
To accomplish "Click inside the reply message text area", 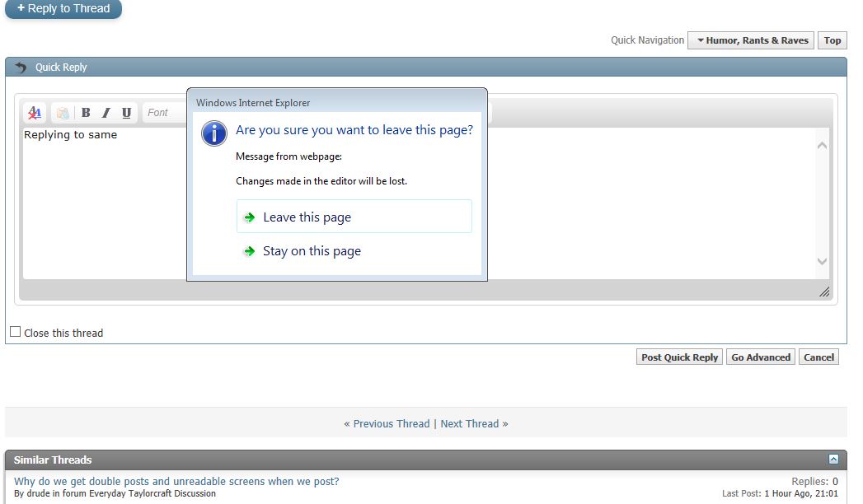I will click(x=577, y=206).
